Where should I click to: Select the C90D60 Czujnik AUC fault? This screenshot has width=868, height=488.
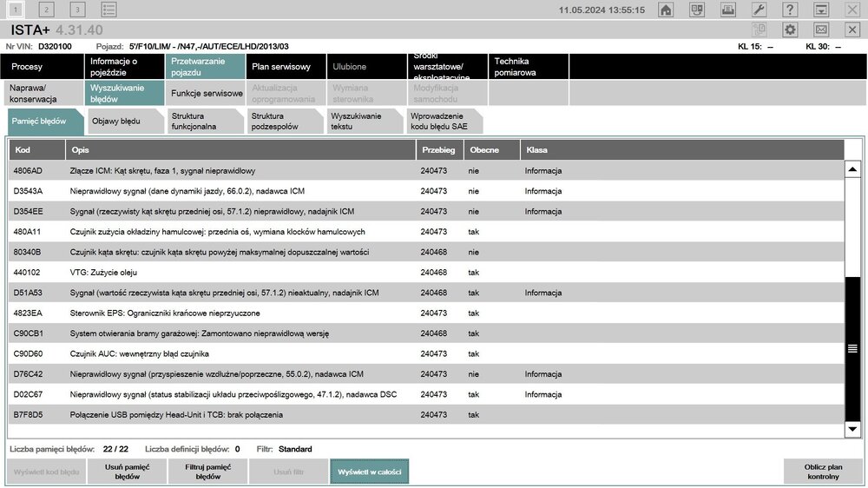click(426, 353)
